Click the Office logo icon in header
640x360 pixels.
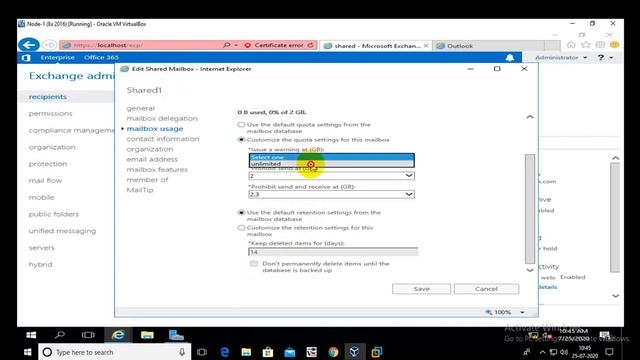click(26, 58)
